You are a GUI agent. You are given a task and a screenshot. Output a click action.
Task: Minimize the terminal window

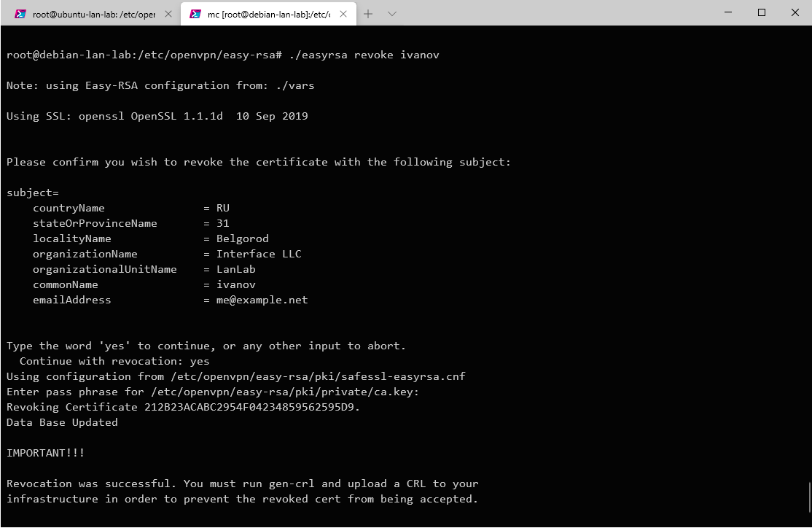pos(728,12)
